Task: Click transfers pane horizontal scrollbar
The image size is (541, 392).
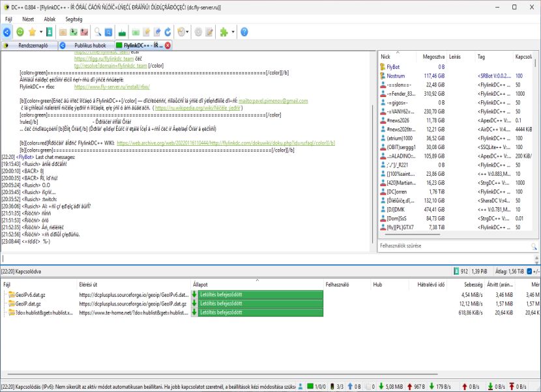Action: (222, 374)
